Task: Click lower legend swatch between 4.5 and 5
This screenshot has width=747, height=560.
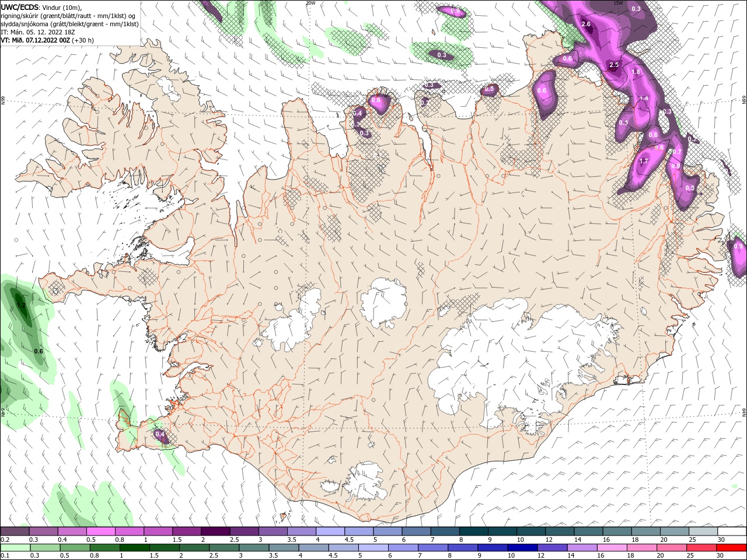Action: (x=343, y=548)
